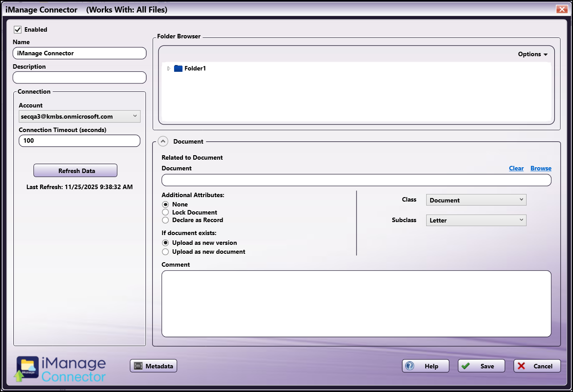Expand the Folder1 tree node
The height and width of the screenshot is (392, 573).
point(169,69)
